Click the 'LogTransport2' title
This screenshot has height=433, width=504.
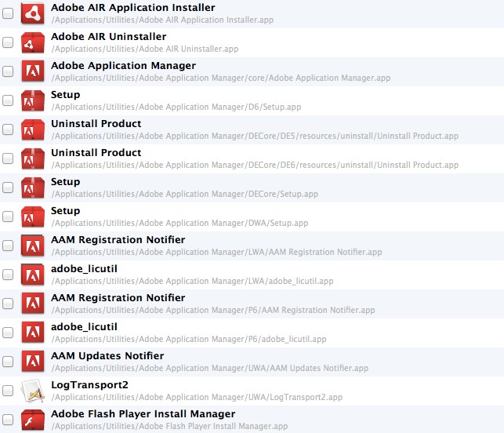pyautogui.click(x=89, y=385)
